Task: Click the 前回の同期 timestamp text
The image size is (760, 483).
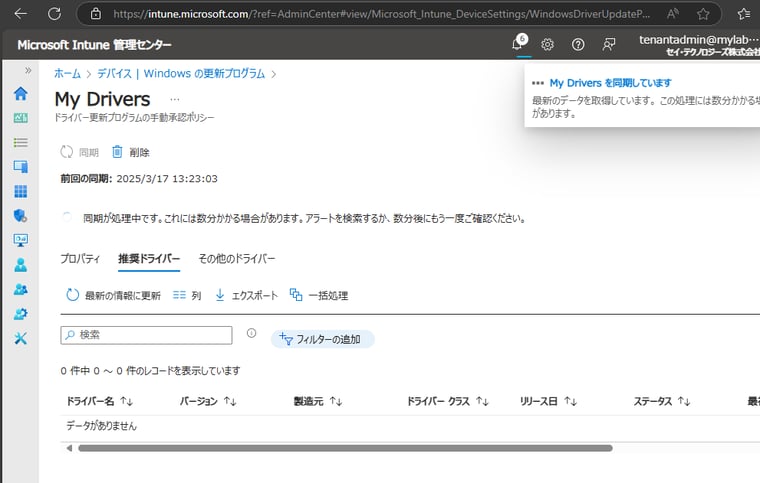Action: point(139,178)
